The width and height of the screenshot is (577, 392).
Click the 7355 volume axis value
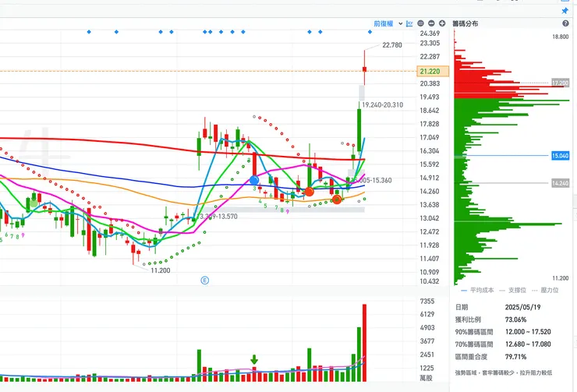[x=427, y=301]
